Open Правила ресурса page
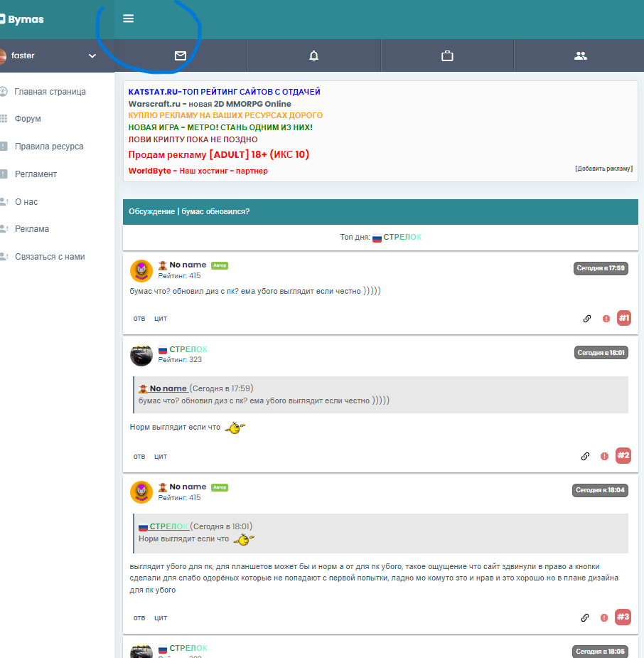Image resolution: width=644 pixels, height=658 pixels. pos(49,147)
